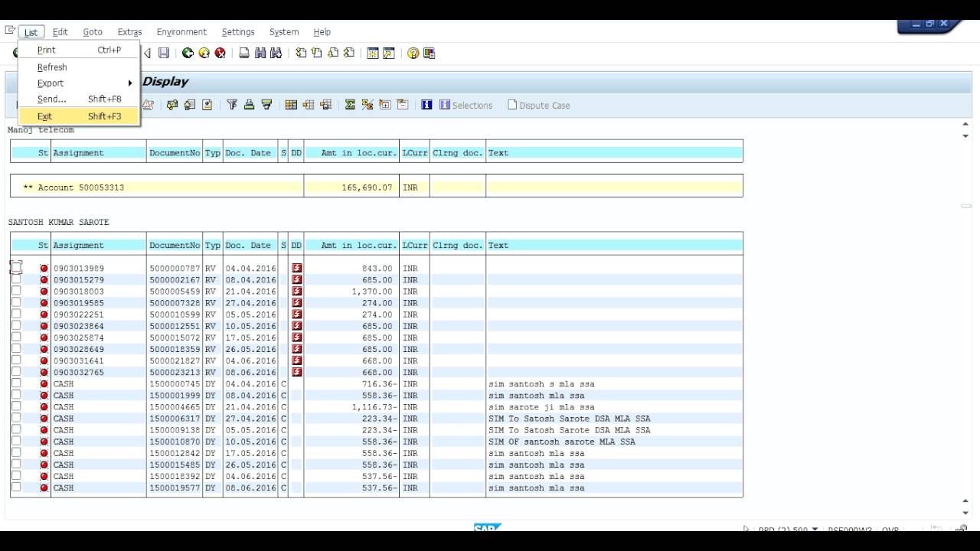Click the blue Information icon
Screen dimensions: 980x551
(x=426, y=105)
